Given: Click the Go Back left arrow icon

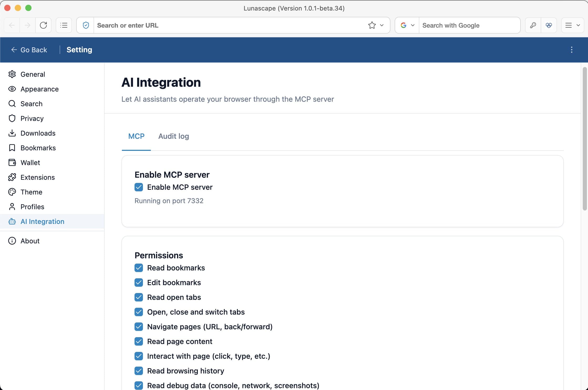Looking at the screenshot, I should [x=14, y=50].
